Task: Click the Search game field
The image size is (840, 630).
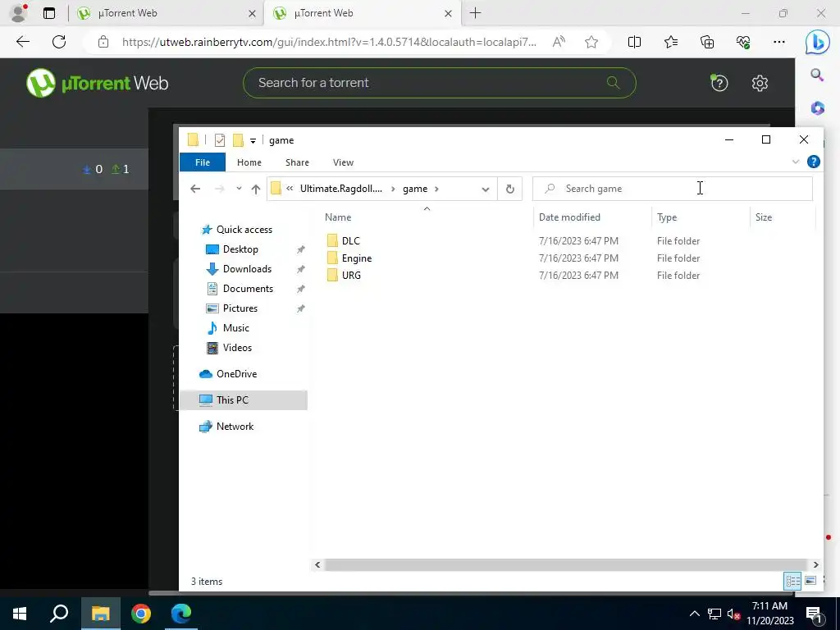Action: 673,189
